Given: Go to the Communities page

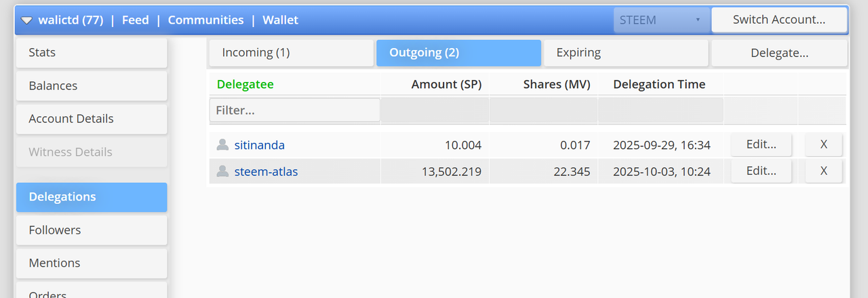Looking at the screenshot, I should [x=205, y=20].
